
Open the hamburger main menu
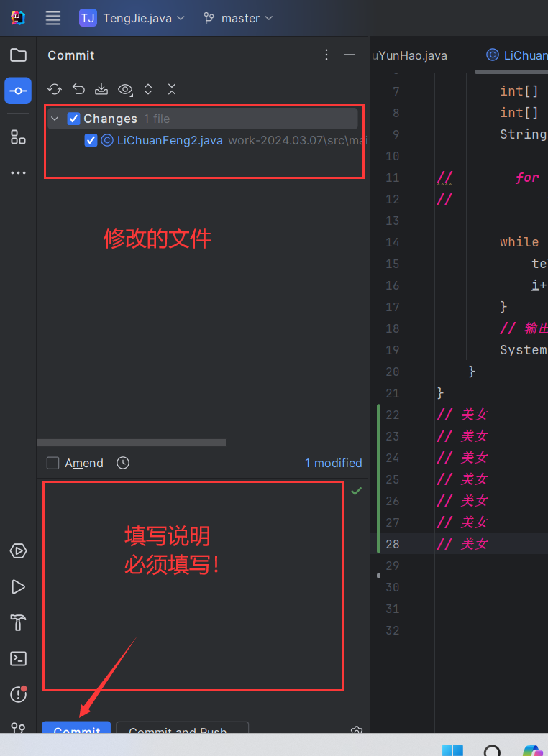(x=52, y=18)
